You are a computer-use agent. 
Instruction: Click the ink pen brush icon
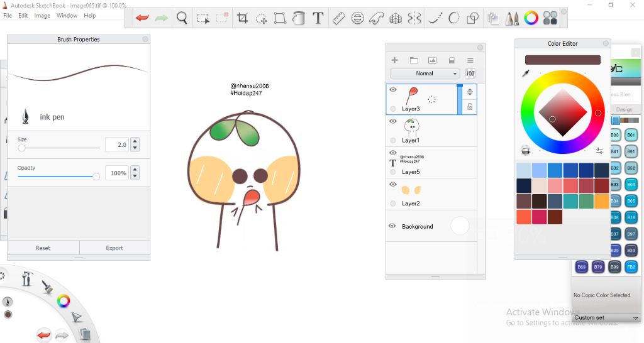click(25, 116)
